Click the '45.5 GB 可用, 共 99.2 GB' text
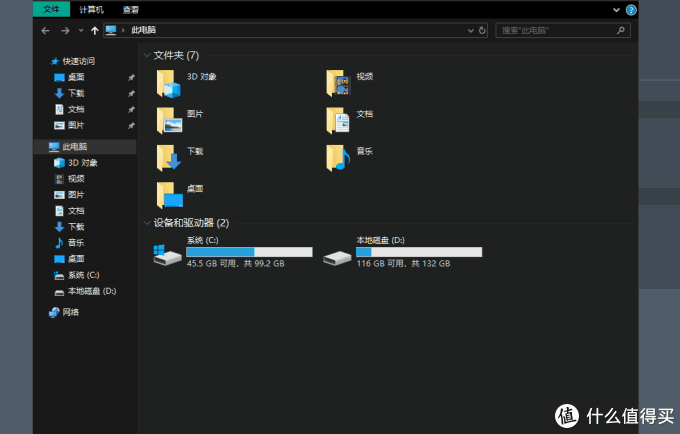 [x=235, y=264]
